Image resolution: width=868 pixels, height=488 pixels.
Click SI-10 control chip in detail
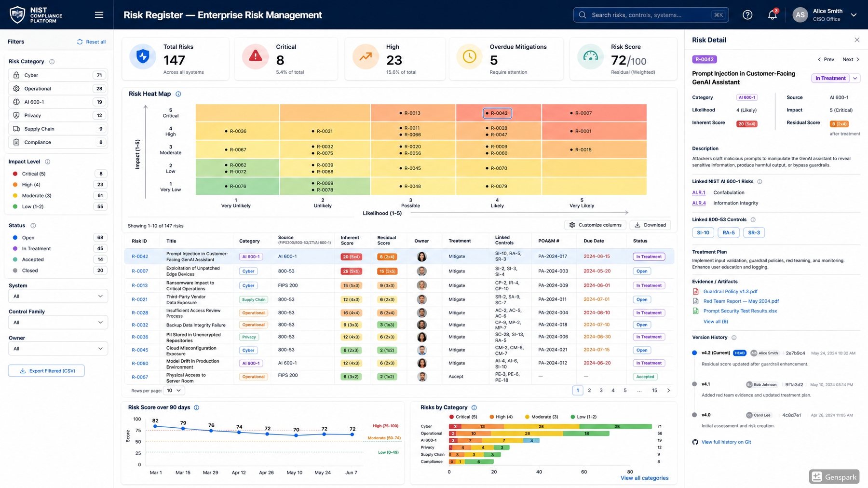pyautogui.click(x=703, y=233)
